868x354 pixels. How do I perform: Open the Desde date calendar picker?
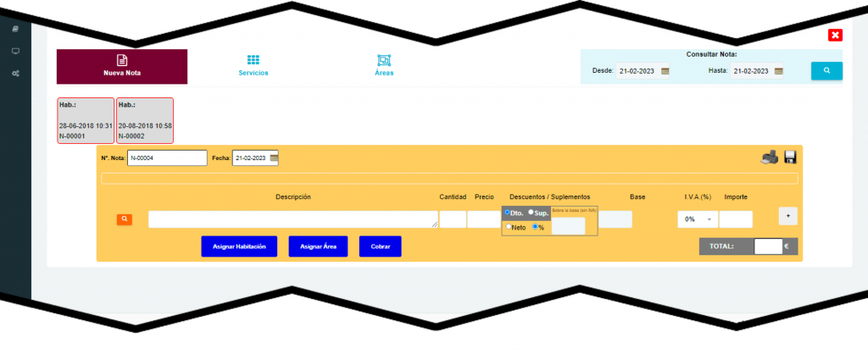coord(665,71)
